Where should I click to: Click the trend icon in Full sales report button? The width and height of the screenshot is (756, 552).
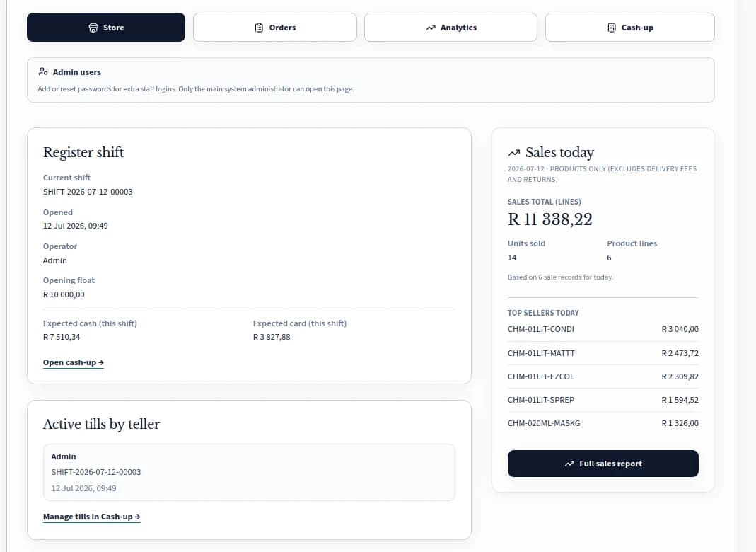[x=569, y=464]
